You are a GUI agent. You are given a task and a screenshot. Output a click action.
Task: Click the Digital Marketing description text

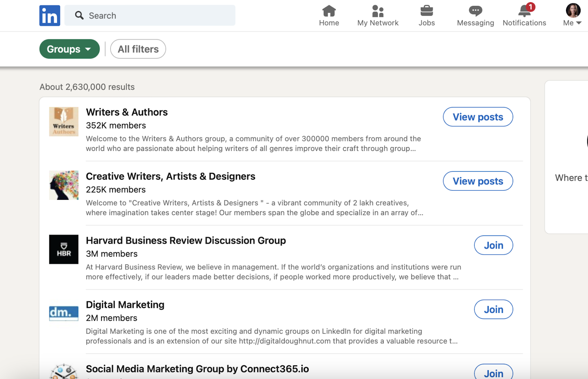(272, 336)
